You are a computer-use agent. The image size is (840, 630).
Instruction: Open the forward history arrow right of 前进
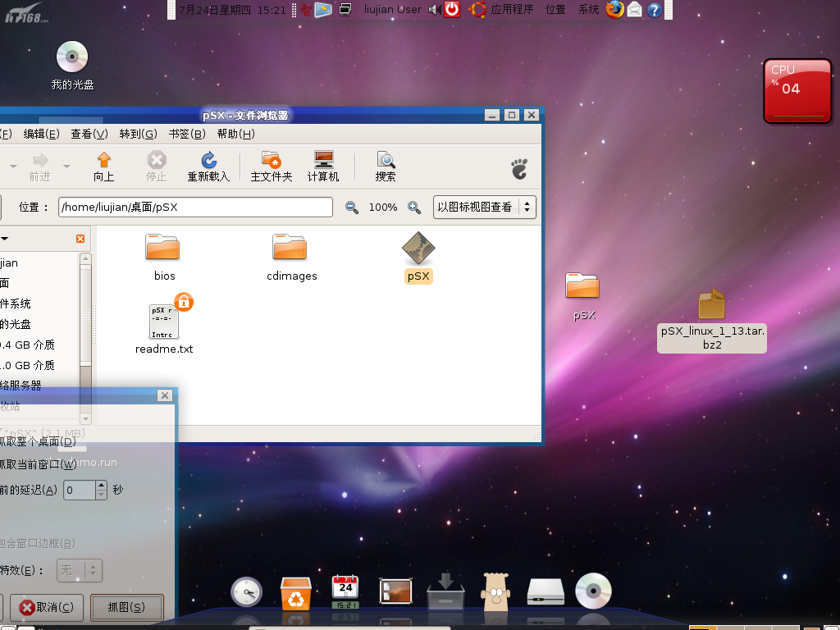[x=67, y=167]
